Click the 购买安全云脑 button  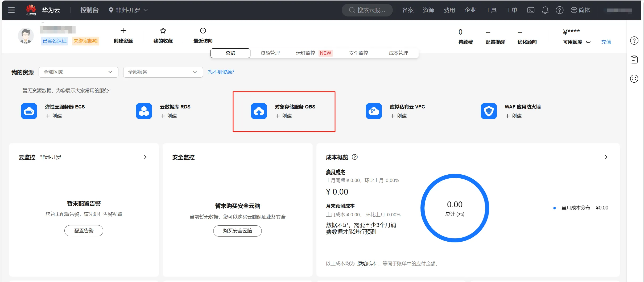(x=237, y=231)
